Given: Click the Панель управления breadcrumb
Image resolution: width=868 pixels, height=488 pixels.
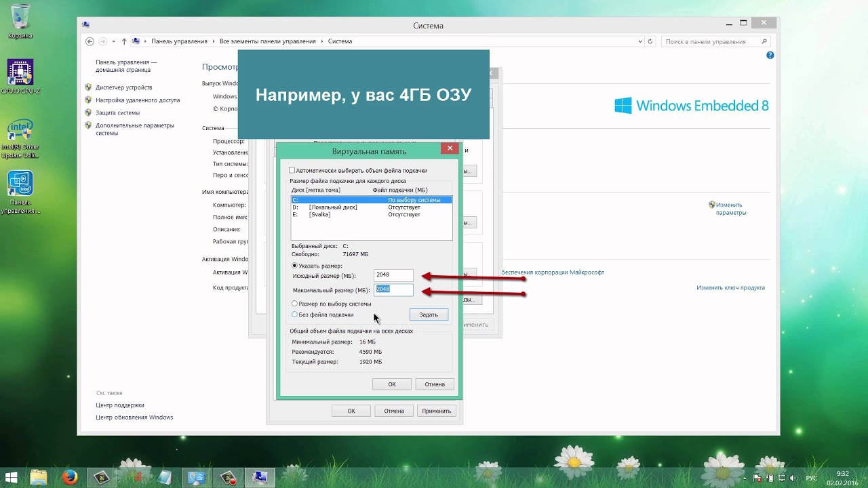Looking at the screenshot, I should 179,41.
